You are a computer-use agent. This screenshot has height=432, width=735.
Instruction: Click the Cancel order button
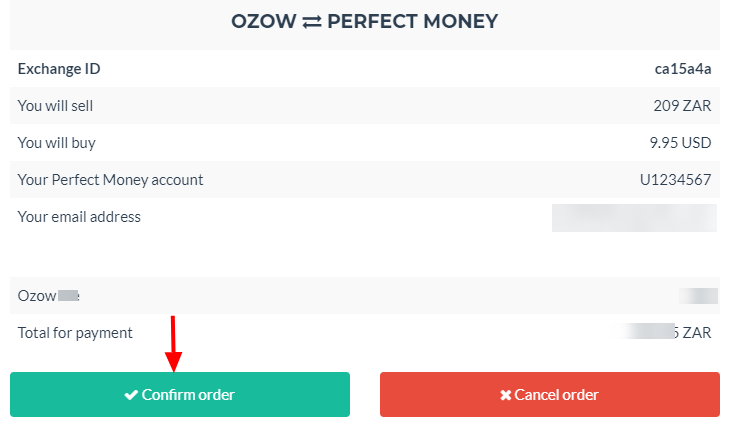tap(549, 395)
